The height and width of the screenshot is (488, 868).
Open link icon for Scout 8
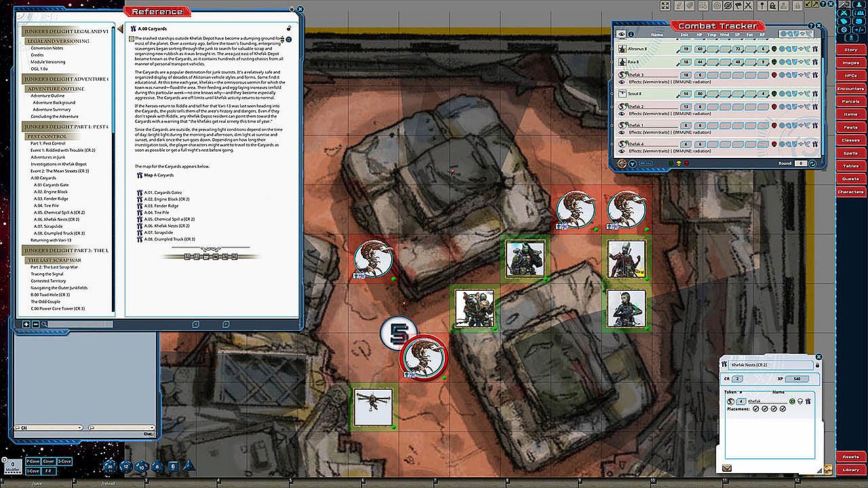point(816,94)
